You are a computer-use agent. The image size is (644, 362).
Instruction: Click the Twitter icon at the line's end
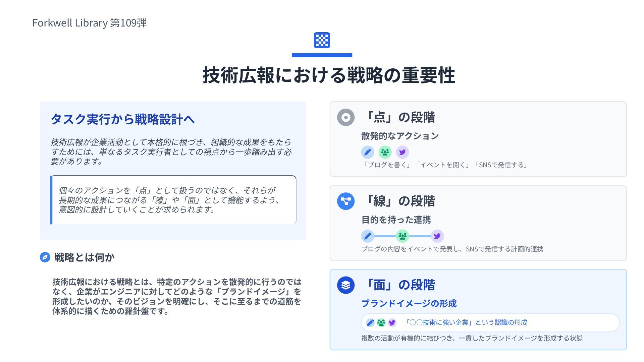[437, 236]
